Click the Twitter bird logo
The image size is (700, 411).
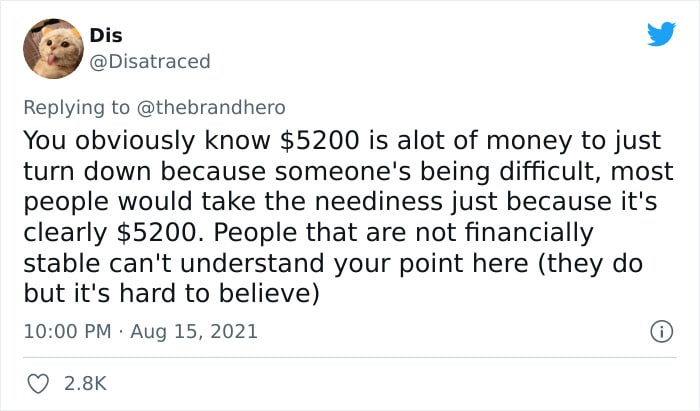coord(661,33)
